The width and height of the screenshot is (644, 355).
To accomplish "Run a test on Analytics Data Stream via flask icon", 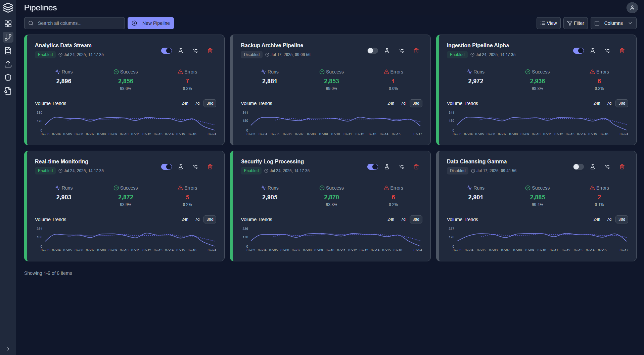I will (x=181, y=50).
